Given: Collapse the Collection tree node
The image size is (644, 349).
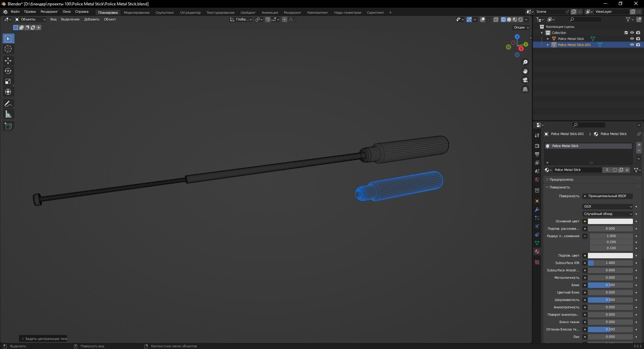Looking at the screenshot, I should tap(542, 33).
